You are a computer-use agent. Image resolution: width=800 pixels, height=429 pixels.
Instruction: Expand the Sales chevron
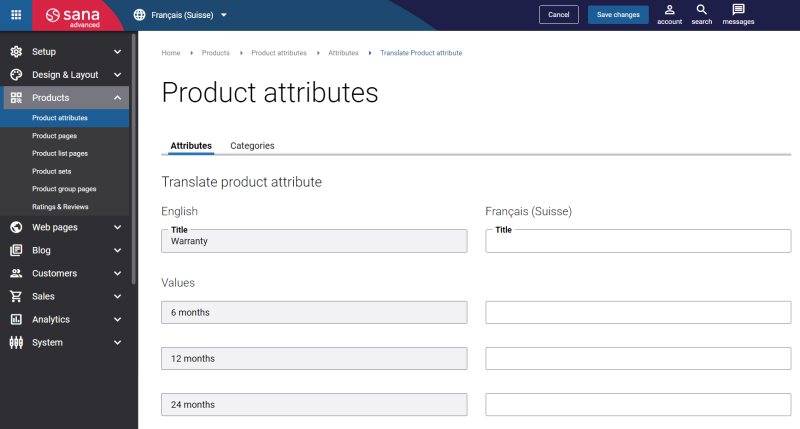[117, 296]
